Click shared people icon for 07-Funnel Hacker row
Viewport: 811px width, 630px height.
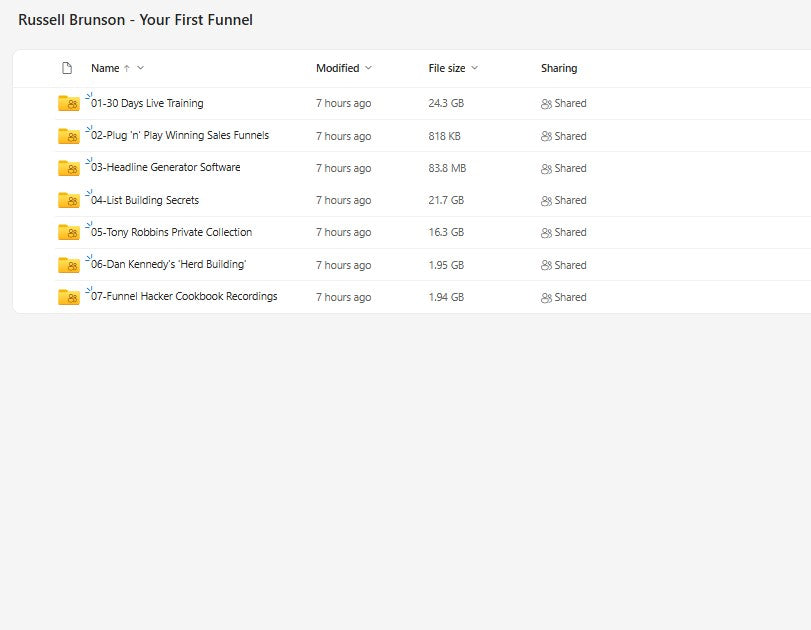click(546, 297)
